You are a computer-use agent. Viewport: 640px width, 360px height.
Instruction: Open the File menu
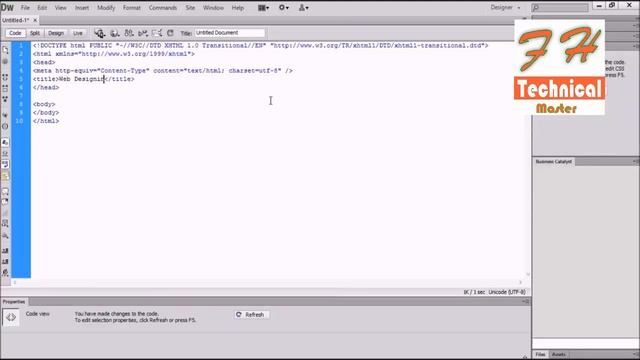coord(25,8)
